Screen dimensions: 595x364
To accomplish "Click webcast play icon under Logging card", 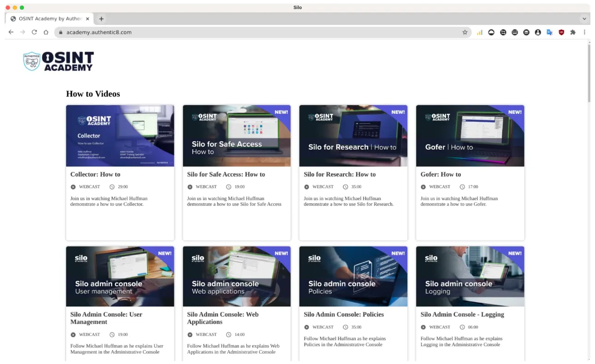I will [x=423, y=327].
